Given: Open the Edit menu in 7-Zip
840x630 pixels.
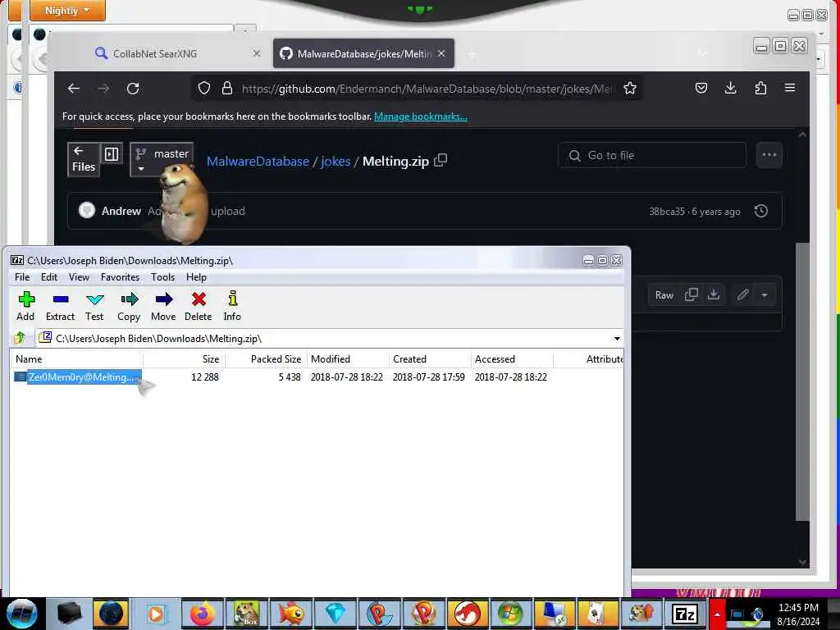Looking at the screenshot, I should point(48,277).
